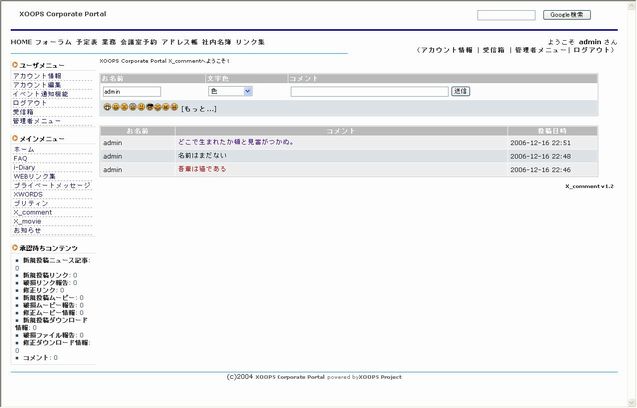Click the orange icon beside メインメニュー
The image size is (637, 408).
[x=15, y=138]
